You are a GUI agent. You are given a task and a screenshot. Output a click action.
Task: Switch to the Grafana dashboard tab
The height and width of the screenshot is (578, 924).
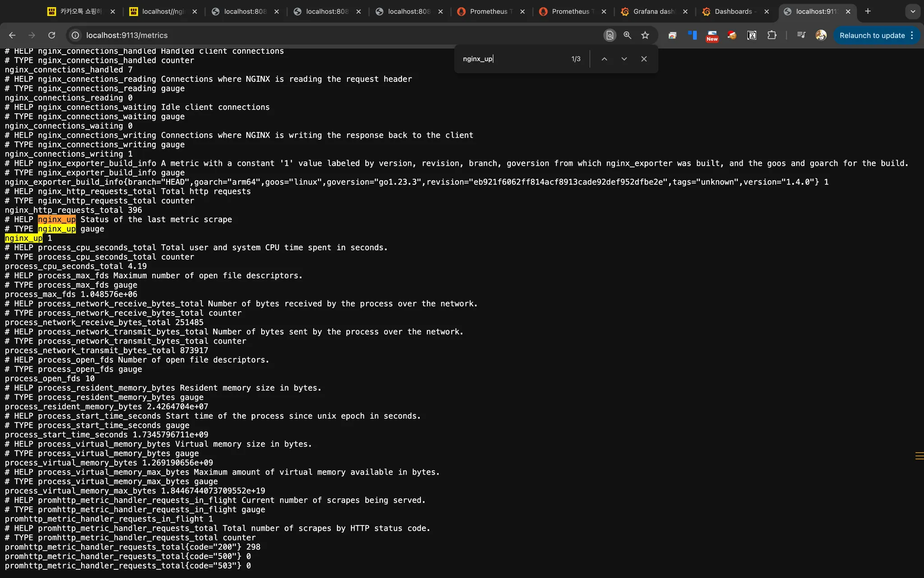point(653,12)
